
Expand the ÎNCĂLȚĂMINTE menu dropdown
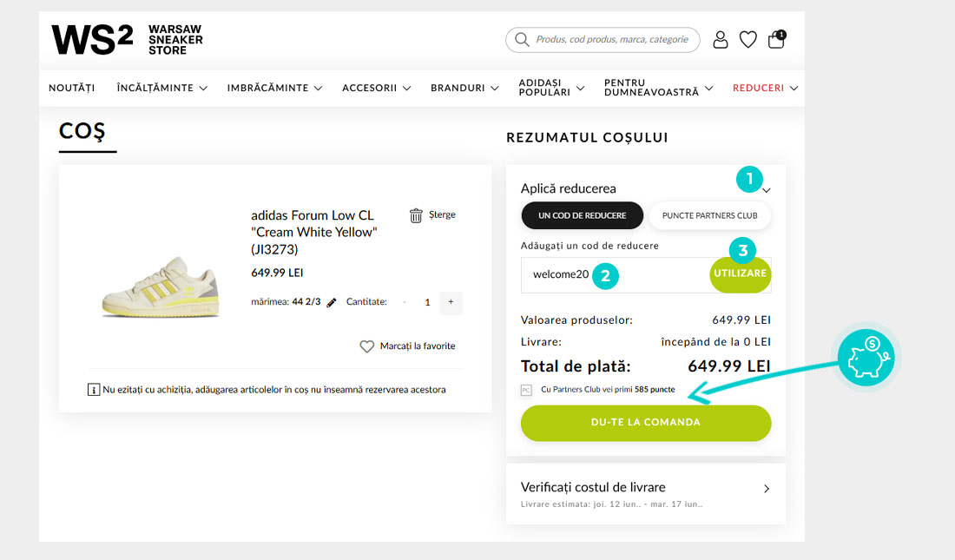(x=162, y=88)
